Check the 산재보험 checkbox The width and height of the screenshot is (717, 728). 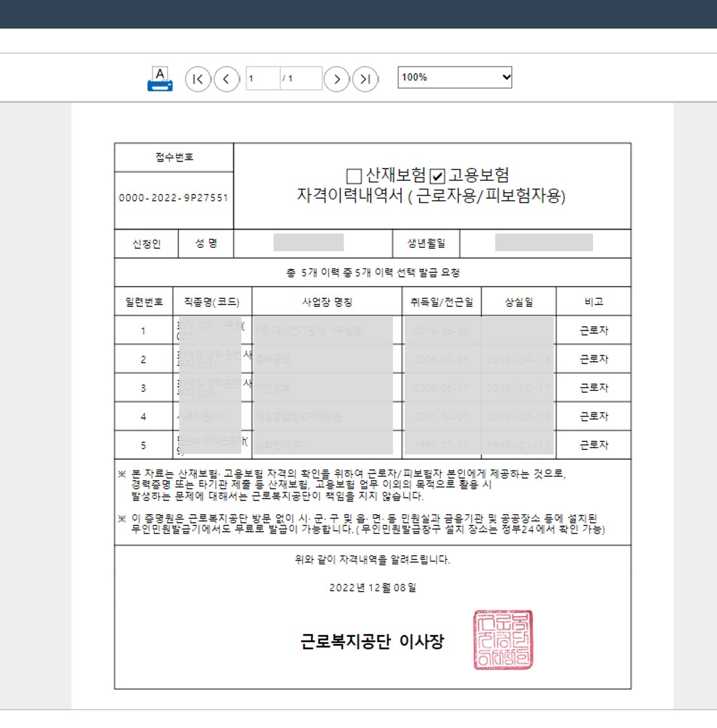[354, 176]
